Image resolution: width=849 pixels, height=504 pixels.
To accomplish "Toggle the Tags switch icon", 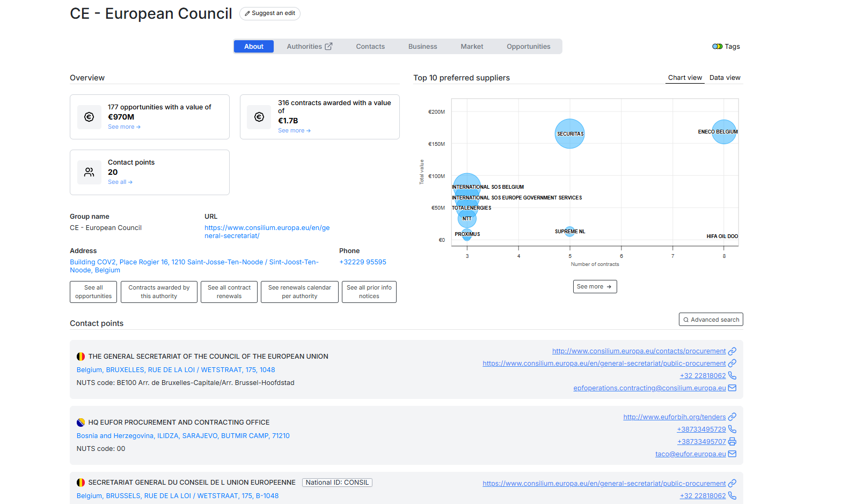I will (x=718, y=47).
